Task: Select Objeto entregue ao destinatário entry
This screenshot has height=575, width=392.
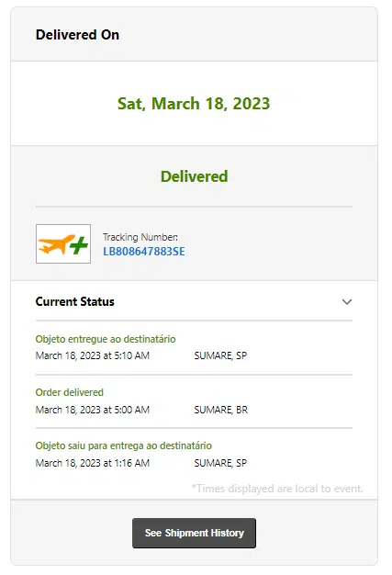Action: [x=106, y=339]
